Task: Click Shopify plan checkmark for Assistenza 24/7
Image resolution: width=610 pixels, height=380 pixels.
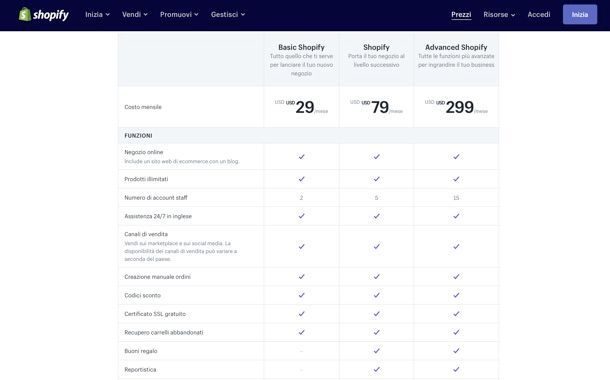Action: [x=376, y=216]
